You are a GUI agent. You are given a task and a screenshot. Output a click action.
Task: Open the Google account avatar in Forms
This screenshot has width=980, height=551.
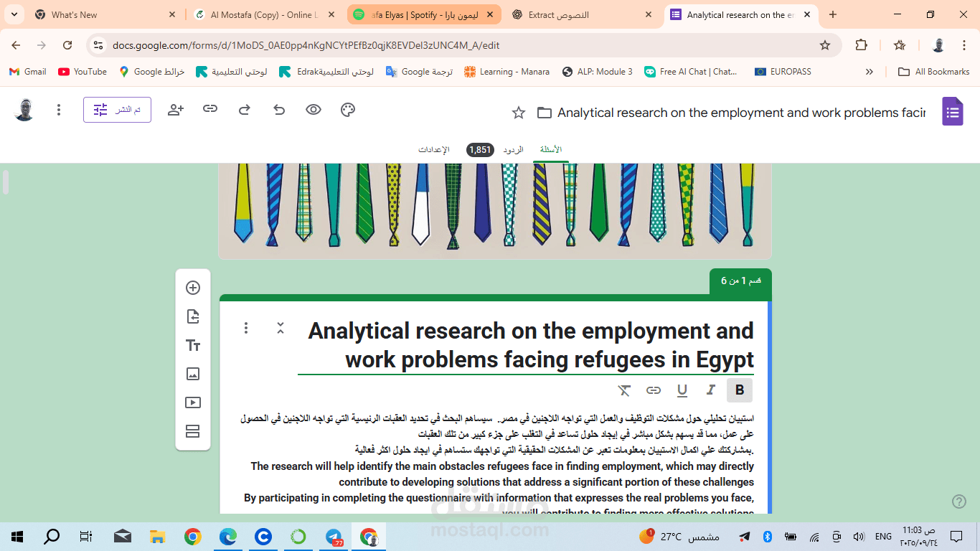coord(24,110)
